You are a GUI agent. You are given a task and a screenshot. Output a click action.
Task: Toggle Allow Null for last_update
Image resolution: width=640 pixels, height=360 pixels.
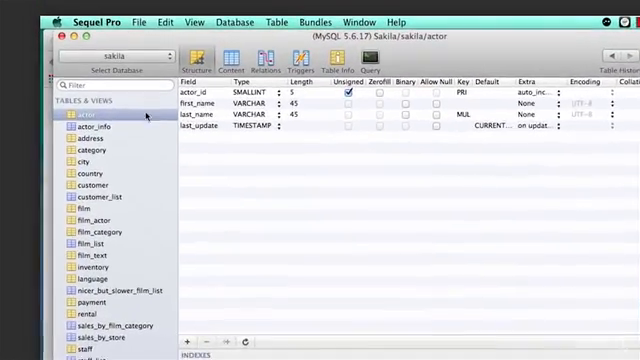tap(436, 126)
